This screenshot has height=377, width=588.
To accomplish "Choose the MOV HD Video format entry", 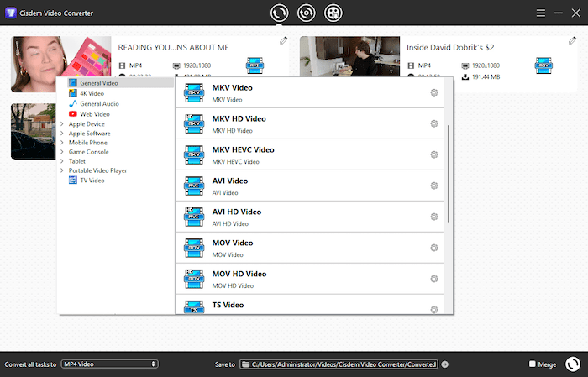I will point(310,280).
